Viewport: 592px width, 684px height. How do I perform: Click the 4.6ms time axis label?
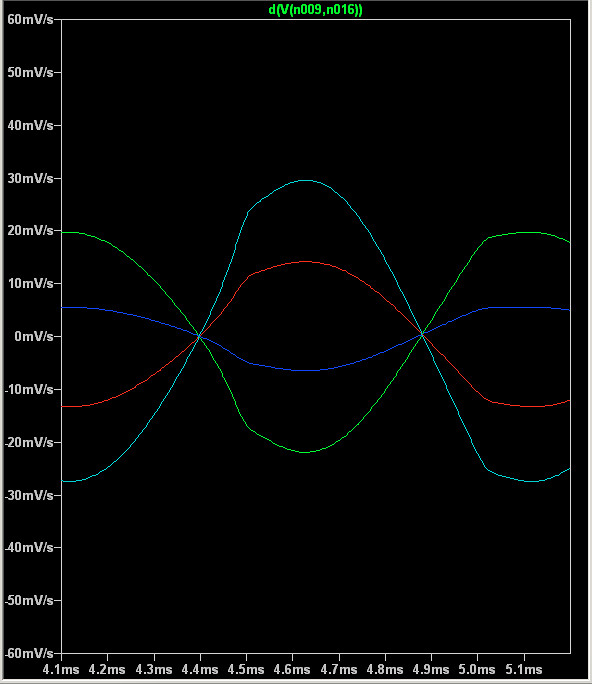292,670
